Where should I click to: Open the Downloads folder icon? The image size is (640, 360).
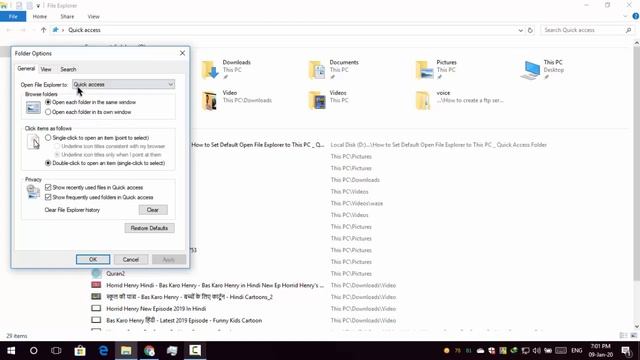pos(210,69)
